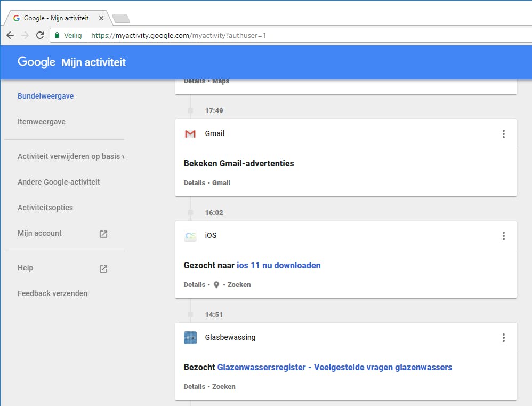Viewport: 532px width, 406px height.
Task: Keep Bundelweergave selected in the sidebar
Action: pyautogui.click(x=46, y=96)
